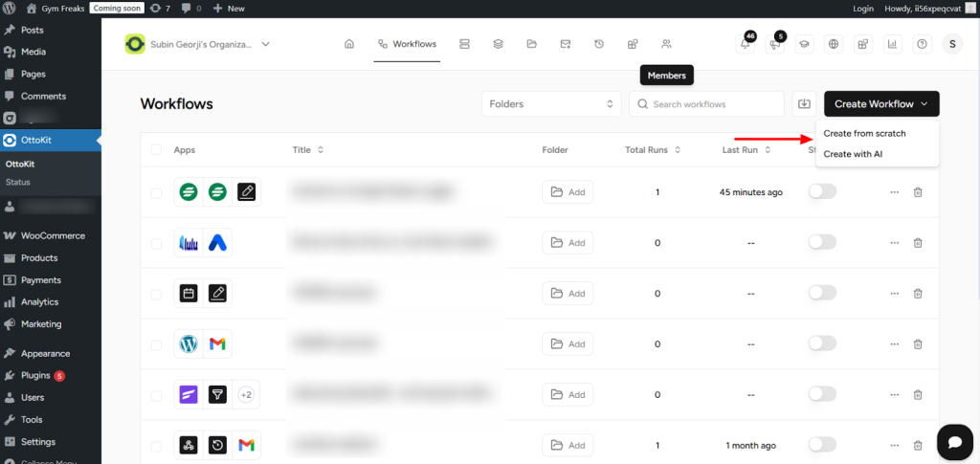Add folder to the first workflow
Image resolution: width=980 pixels, height=464 pixels.
click(x=568, y=192)
